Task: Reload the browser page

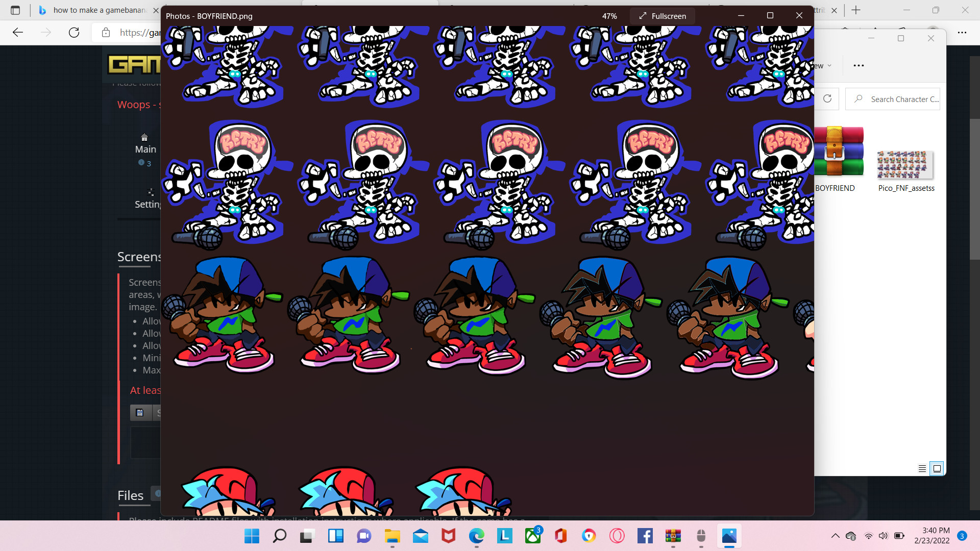Action: point(74,33)
